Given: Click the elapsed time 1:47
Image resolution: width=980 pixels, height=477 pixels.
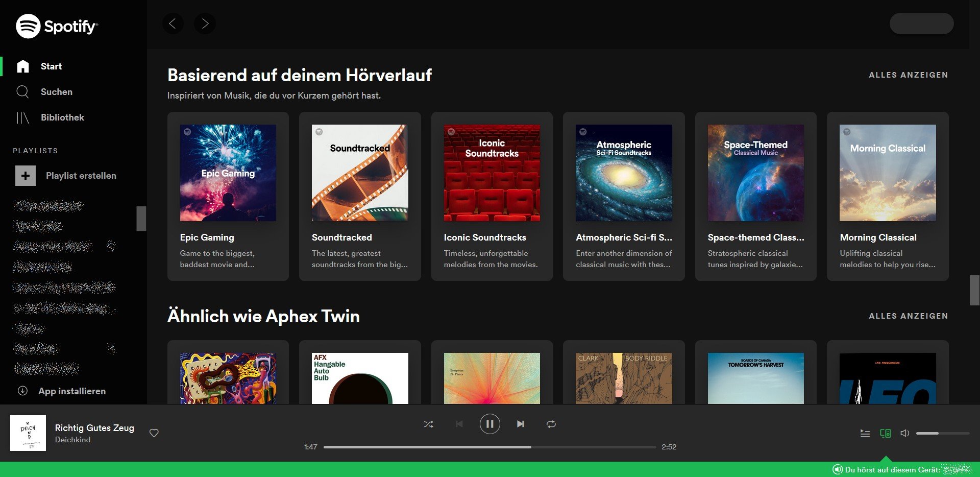Looking at the screenshot, I should [311, 447].
